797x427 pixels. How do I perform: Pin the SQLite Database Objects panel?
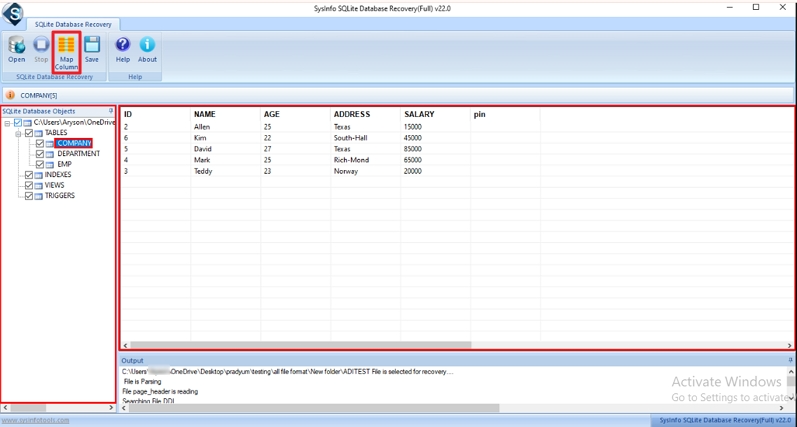pyautogui.click(x=111, y=111)
